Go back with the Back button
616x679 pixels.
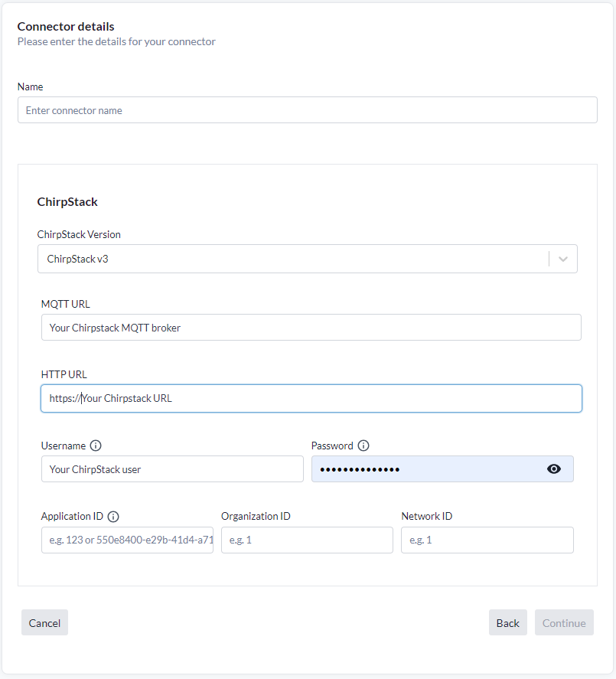click(508, 622)
